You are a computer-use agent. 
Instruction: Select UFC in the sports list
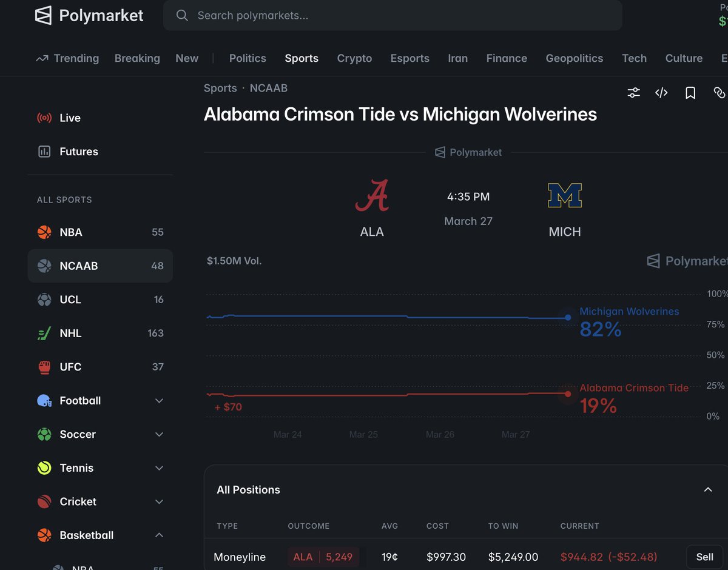(x=100, y=367)
